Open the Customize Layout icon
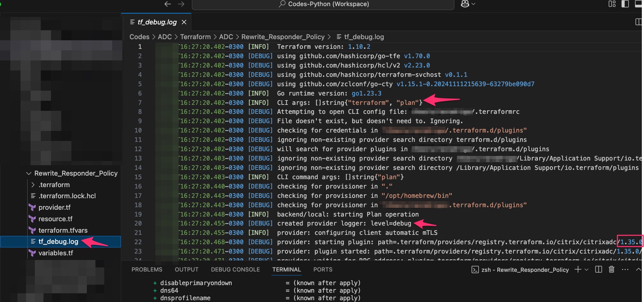The width and height of the screenshot is (644, 302). (x=612, y=4)
